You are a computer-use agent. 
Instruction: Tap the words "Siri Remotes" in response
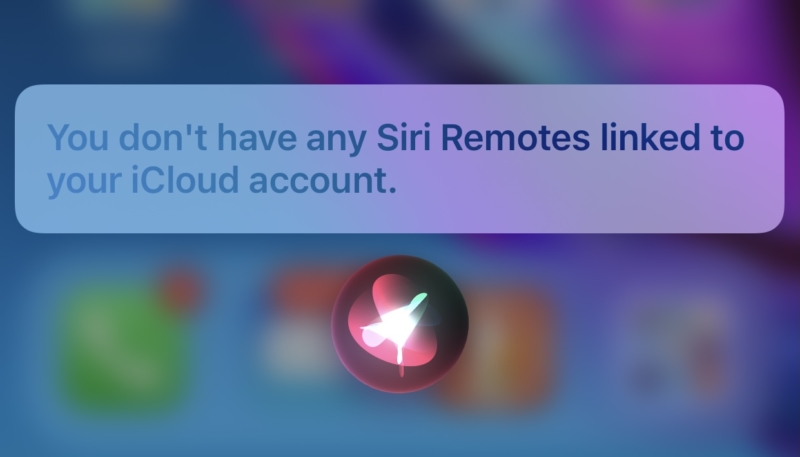click(483, 137)
